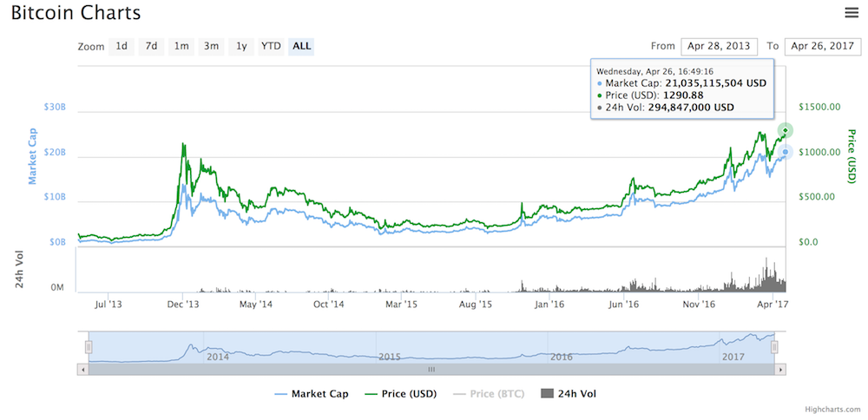This screenshot has height=420, width=868.
Task: Click the Oct '14 x-axis label
Action: [x=329, y=304]
